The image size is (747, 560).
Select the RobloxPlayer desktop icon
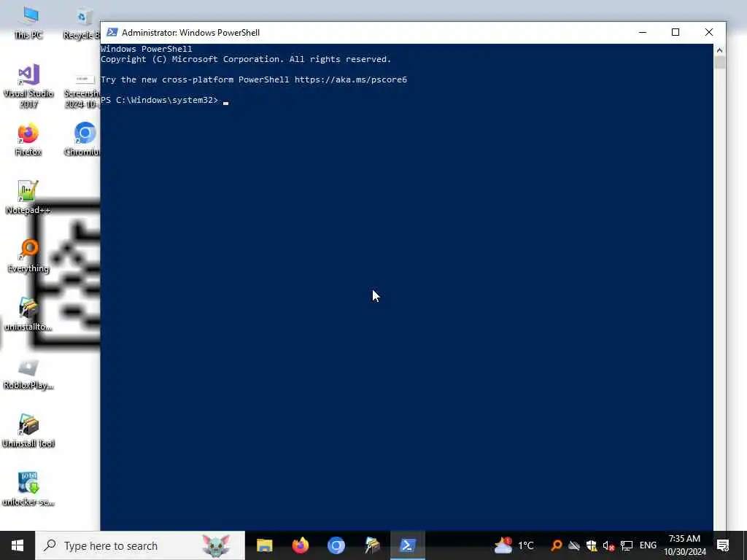tap(28, 374)
